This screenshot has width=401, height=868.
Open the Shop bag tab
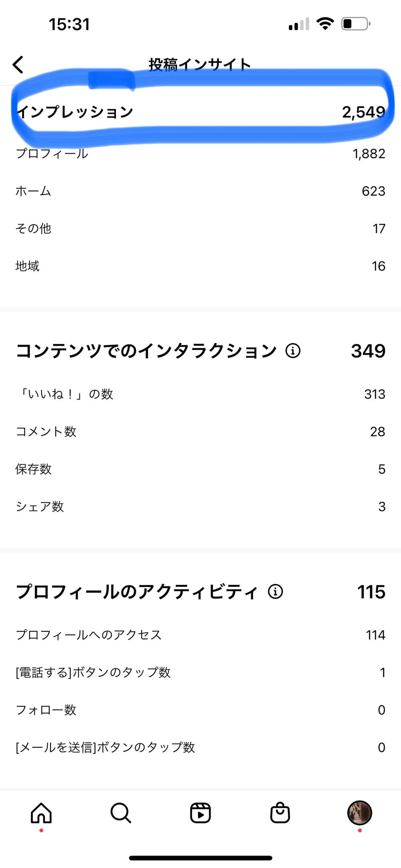click(x=280, y=813)
